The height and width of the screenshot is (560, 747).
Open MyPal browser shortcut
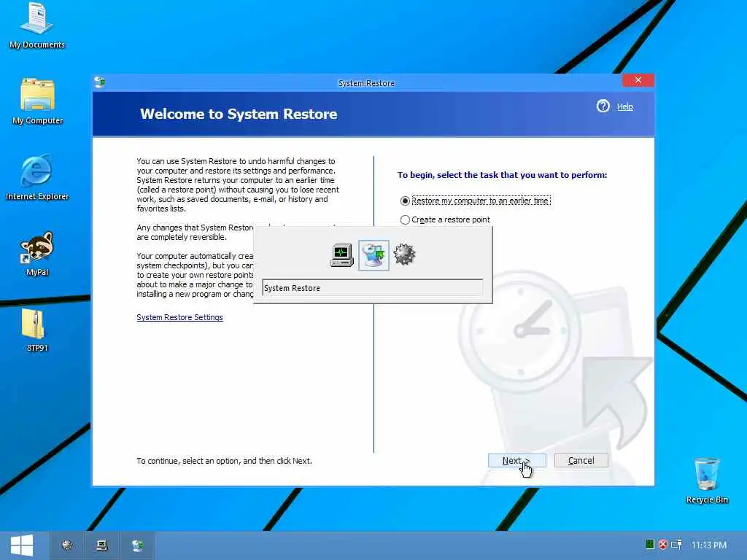37,254
